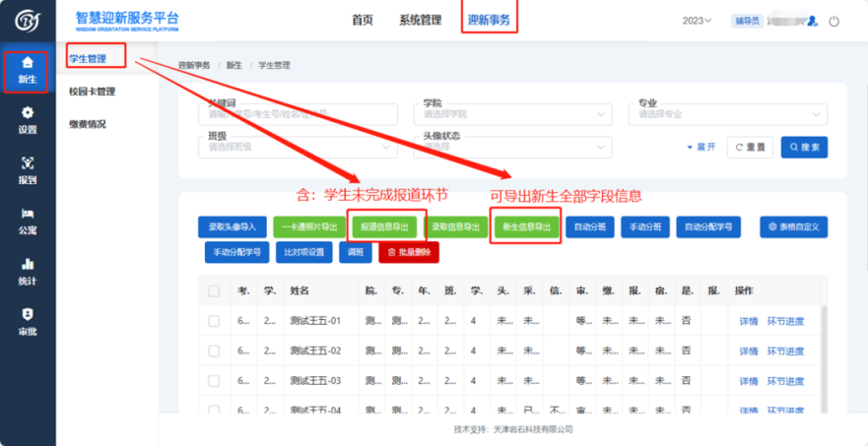Go to 报到 check-in sidebar icon
This screenshot has height=446, width=868.
28,170
